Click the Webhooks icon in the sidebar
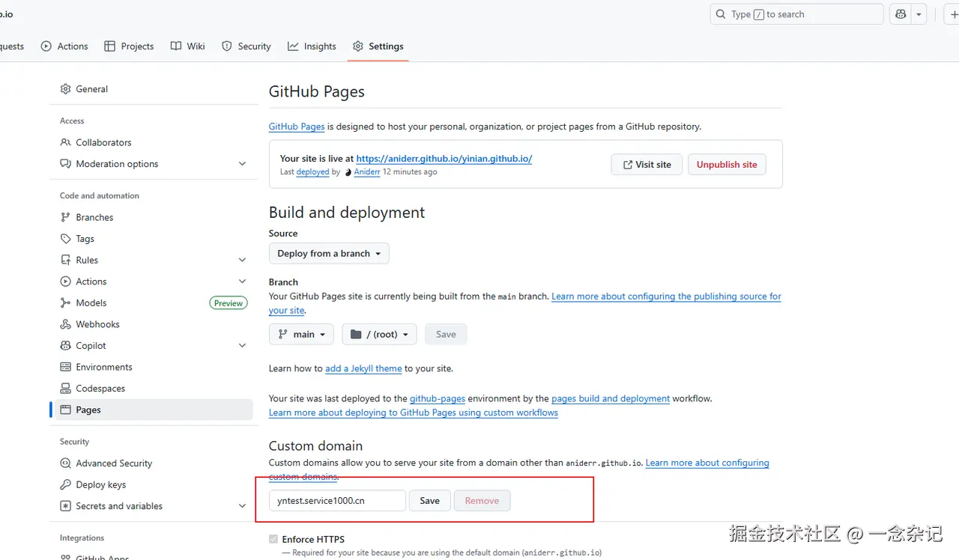Viewport: 959px width, 560px height. click(x=65, y=324)
